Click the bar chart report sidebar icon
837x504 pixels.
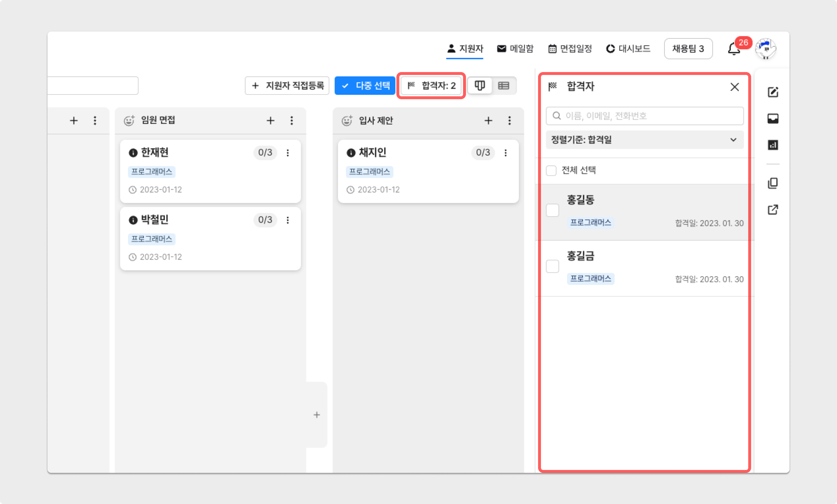[x=773, y=145]
